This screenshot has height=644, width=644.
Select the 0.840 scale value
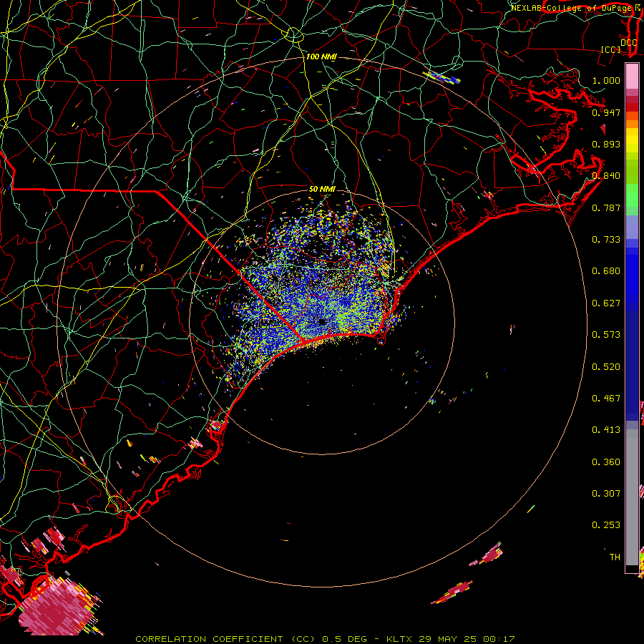606,176
